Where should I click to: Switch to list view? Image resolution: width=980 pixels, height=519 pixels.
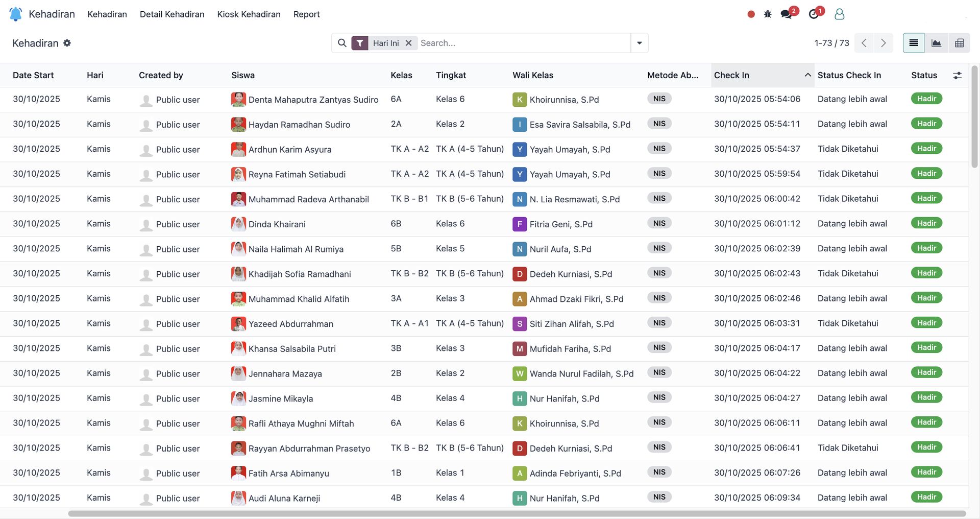914,43
